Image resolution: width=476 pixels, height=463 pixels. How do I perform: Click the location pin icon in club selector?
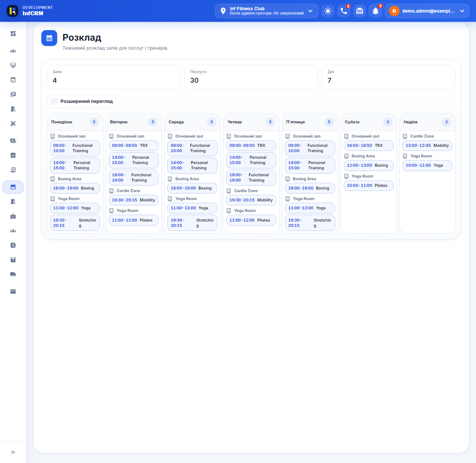point(223,11)
